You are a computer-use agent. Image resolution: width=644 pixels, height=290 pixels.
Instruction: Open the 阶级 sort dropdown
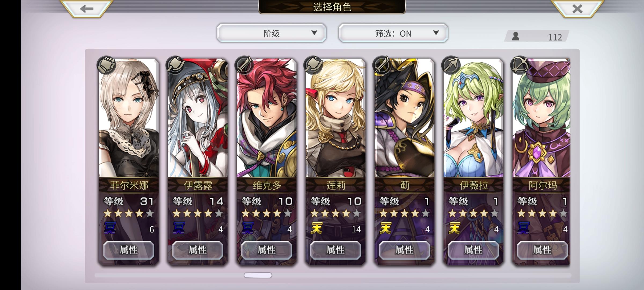point(272,33)
